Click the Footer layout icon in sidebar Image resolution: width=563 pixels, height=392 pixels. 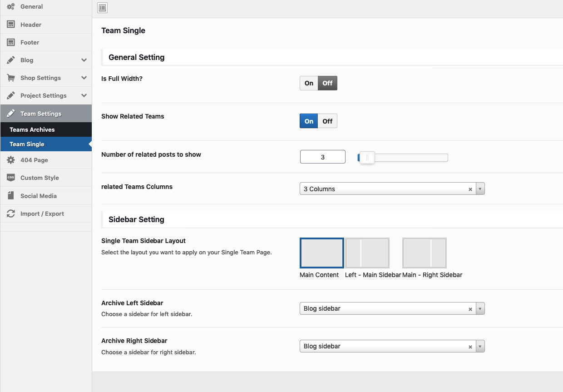(11, 42)
